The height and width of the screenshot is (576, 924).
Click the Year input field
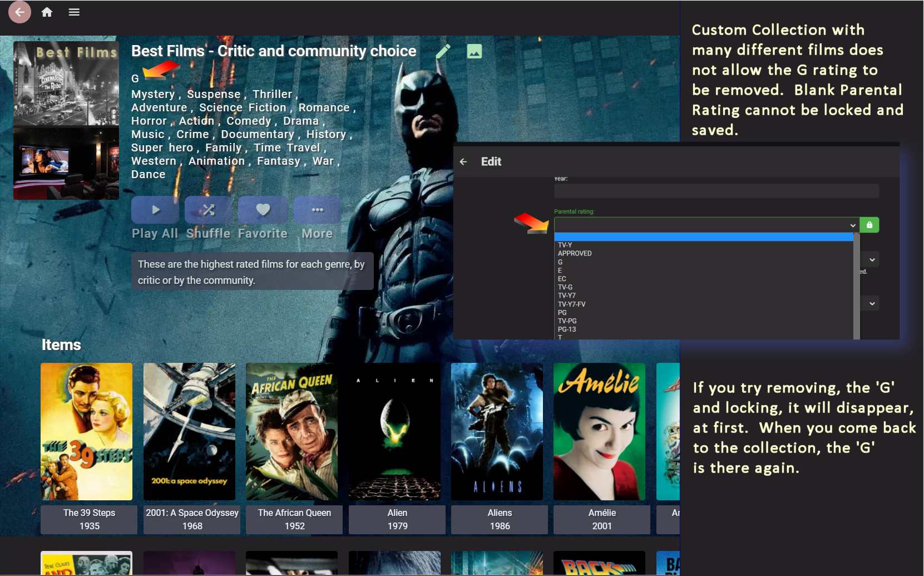pyautogui.click(x=716, y=191)
